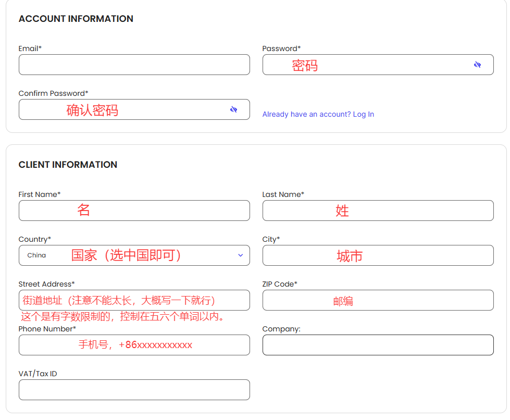Screen dimensions: 510x420
Task: Toggle Password field visibility eye icon
Action: click(x=477, y=65)
